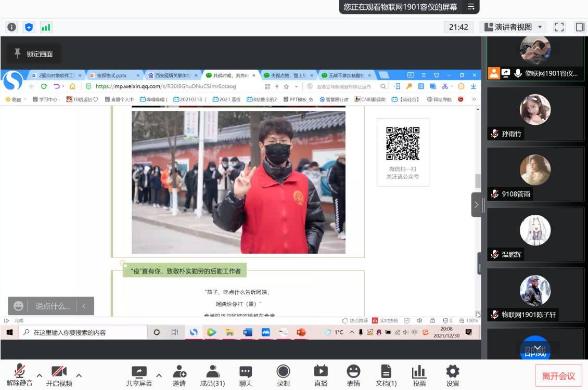The image size is (588, 390).
Task: Open the 网址导航 bookmark
Action: pyautogui.click(x=439, y=99)
